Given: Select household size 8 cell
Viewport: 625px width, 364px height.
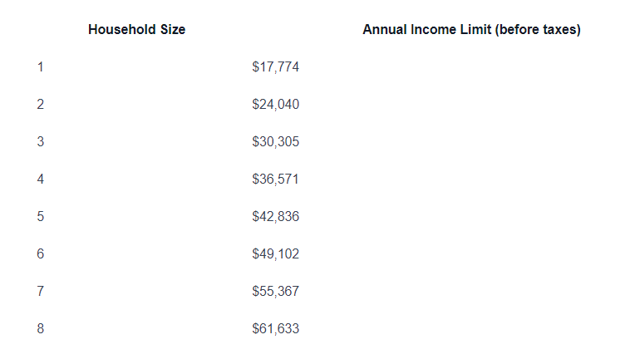Looking at the screenshot, I should tap(40, 328).
